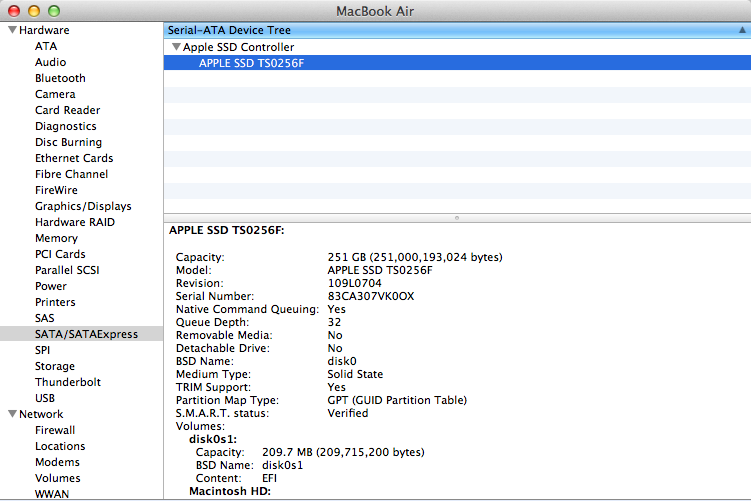Screen dimensions: 751x501
Task: Click the 209.7 MB volume capacity value
Action: [x=343, y=452]
